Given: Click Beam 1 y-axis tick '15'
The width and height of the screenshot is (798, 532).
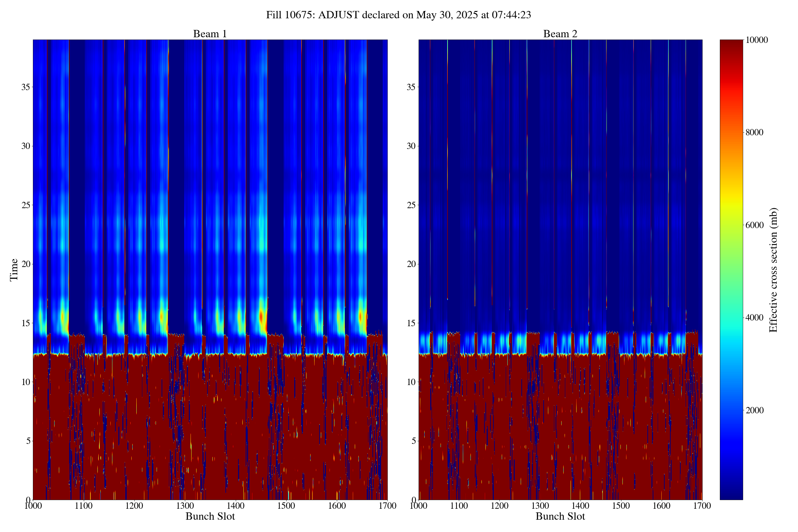Looking at the screenshot, I should (x=26, y=323).
